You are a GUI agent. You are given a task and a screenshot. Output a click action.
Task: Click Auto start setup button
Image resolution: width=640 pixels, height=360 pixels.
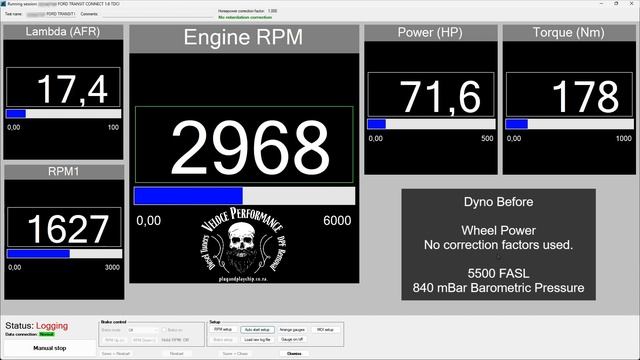(257, 329)
